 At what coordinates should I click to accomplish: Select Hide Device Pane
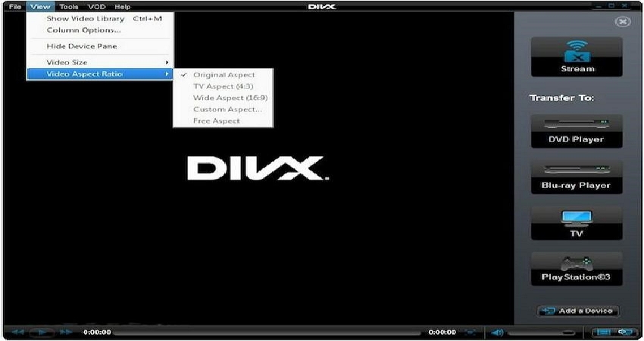pyautogui.click(x=100, y=46)
